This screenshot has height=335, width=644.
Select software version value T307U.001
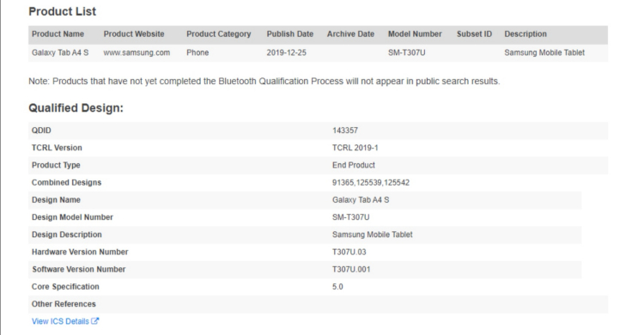pos(351,270)
